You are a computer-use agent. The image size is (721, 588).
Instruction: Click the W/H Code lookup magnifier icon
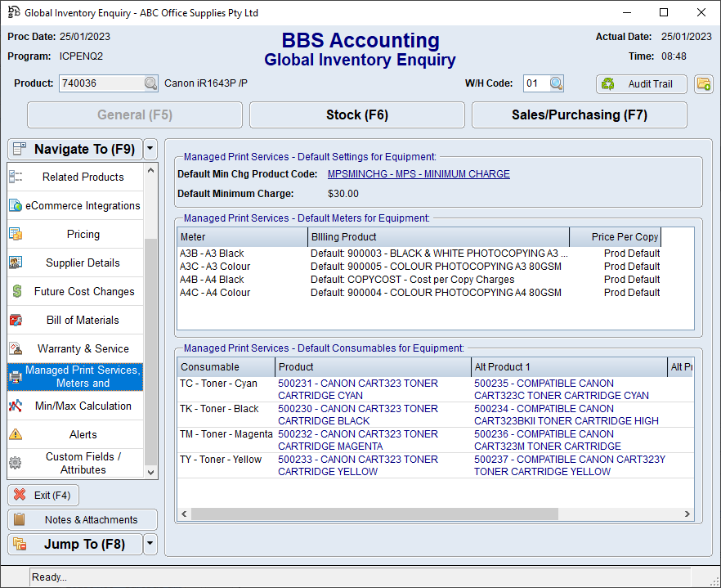click(556, 83)
